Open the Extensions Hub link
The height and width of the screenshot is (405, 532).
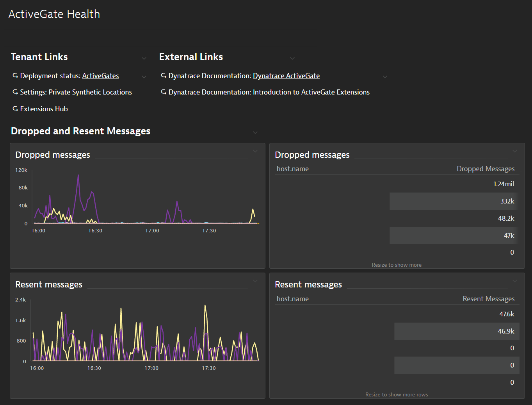click(x=44, y=109)
